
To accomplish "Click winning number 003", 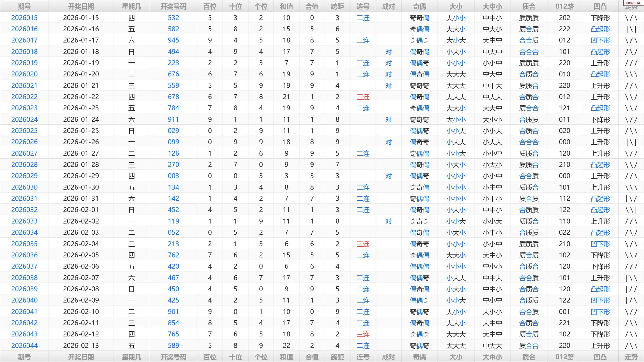I will pos(173,176).
